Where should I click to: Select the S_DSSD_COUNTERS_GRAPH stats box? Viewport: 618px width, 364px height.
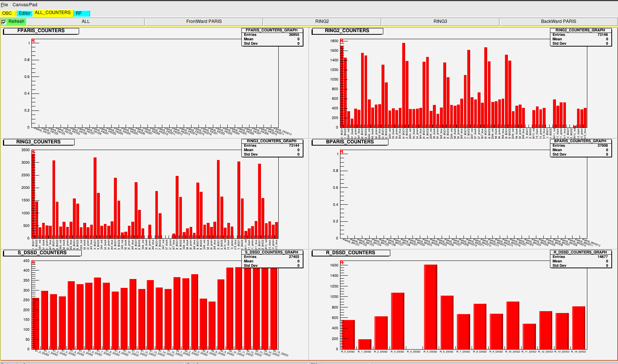pos(272,259)
